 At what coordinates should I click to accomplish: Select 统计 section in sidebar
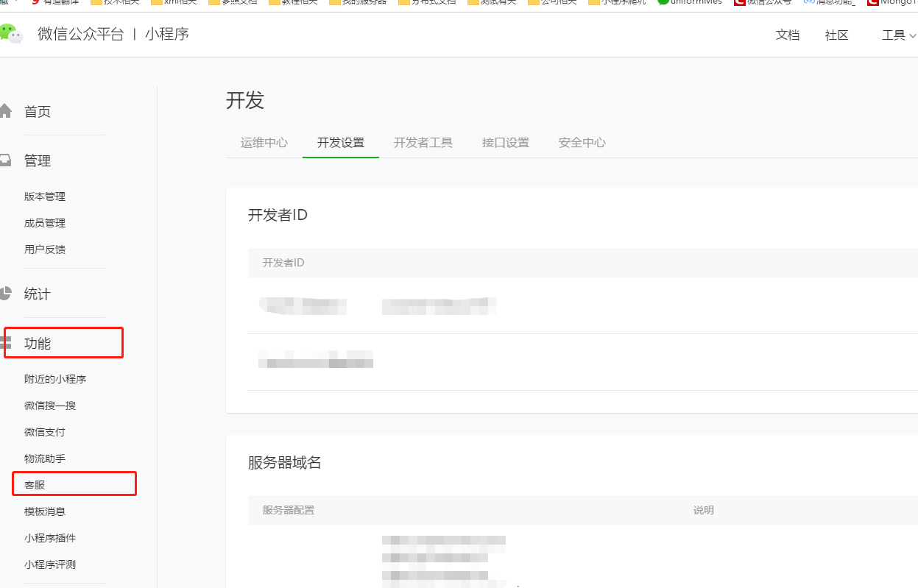click(38, 294)
